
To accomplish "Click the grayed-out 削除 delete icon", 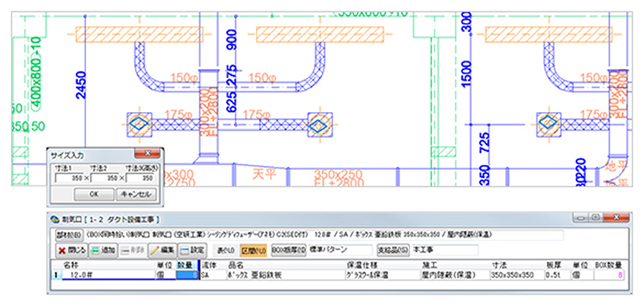I will (x=134, y=250).
